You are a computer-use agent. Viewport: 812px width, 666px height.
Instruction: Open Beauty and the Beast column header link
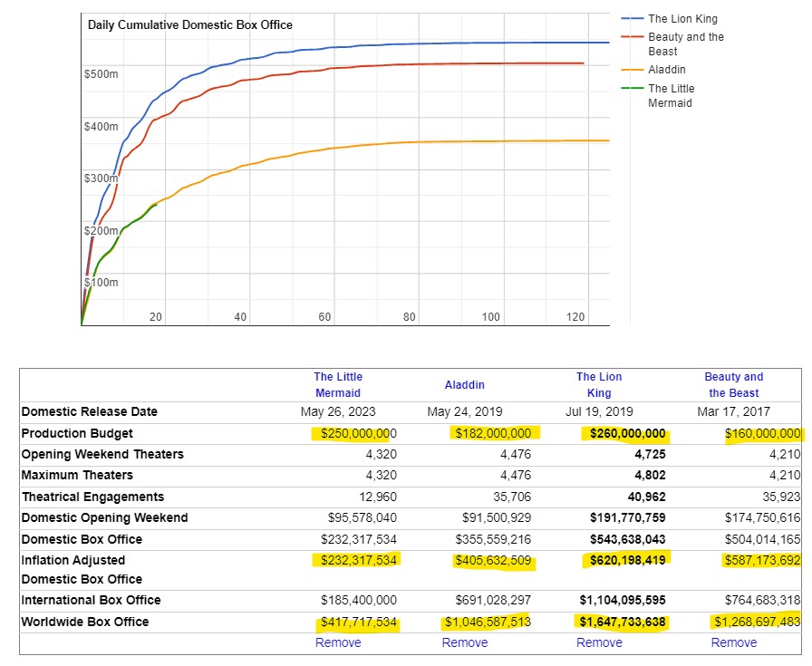tap(733, 384)
